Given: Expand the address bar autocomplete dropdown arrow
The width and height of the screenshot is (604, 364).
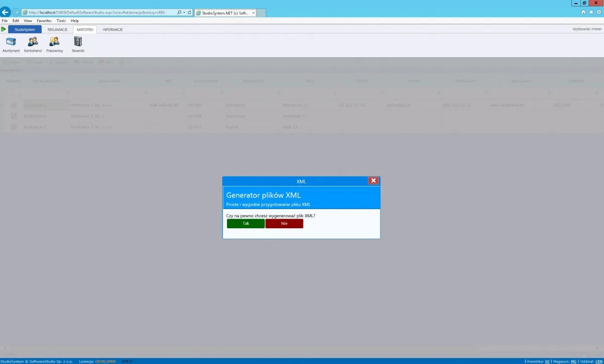Looking at the screenshot, I should coord(184,12).
